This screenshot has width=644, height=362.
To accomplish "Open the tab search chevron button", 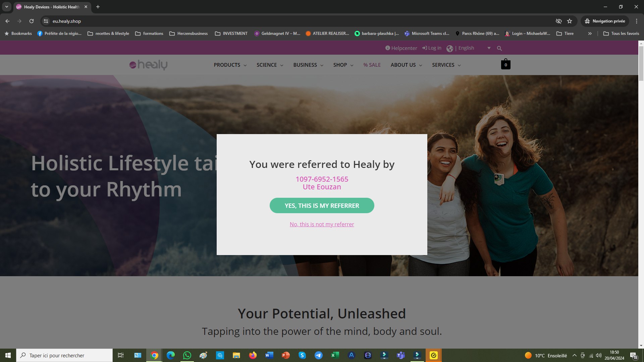I will 6,7.
